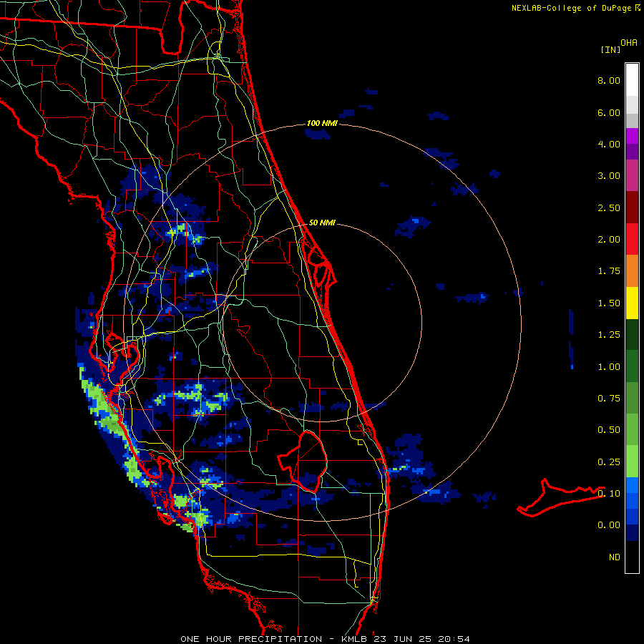Click the ONE HOUR PRECIPITATION title text

click(251, 639)
